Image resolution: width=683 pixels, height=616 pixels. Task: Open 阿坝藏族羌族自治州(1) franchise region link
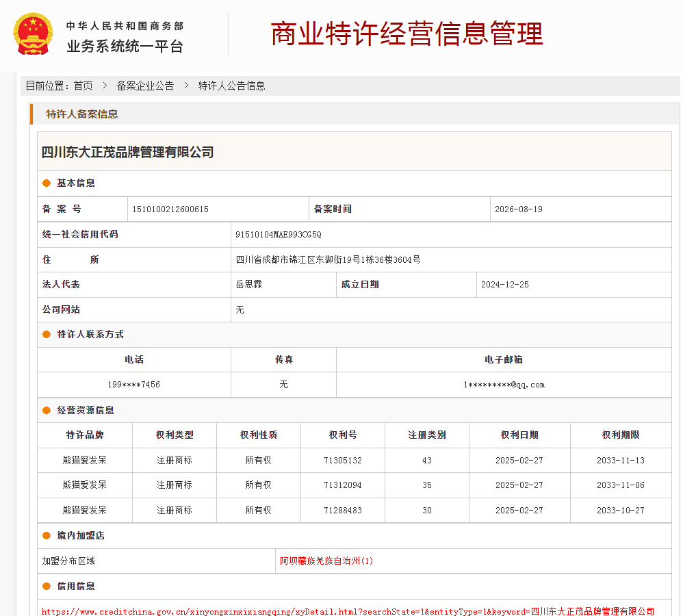coord(326,561)
